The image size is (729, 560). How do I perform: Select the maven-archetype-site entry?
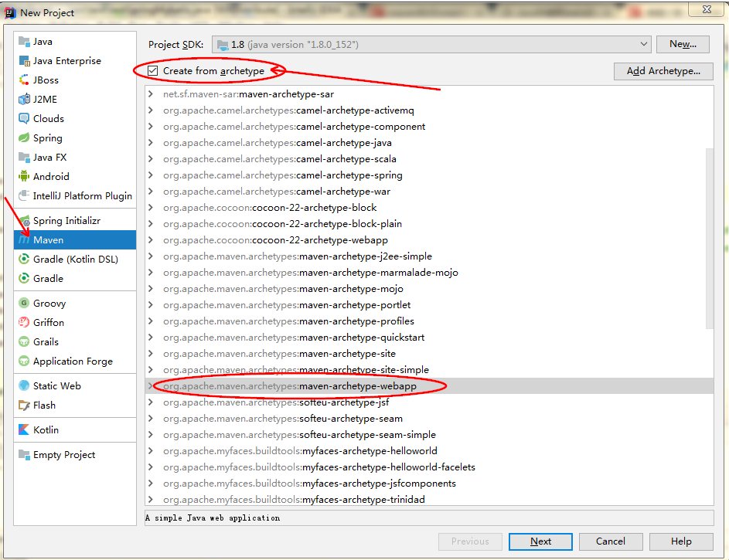tap(429, 353)
